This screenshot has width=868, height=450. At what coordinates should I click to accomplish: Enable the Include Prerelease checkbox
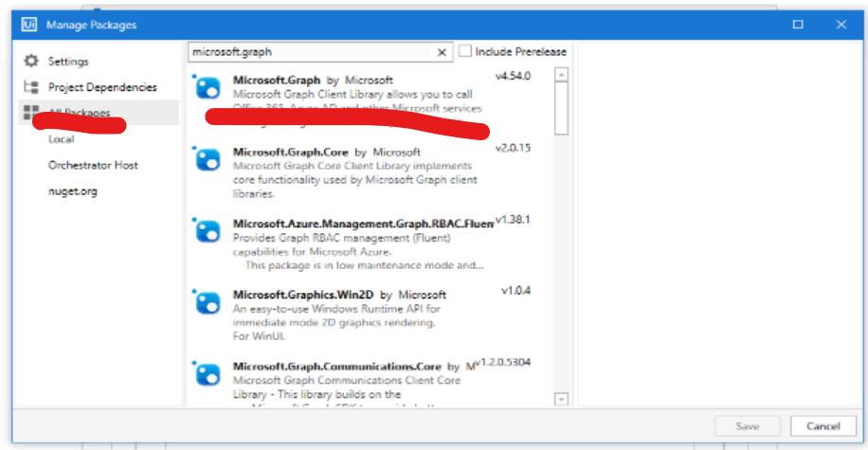point(465,51)
